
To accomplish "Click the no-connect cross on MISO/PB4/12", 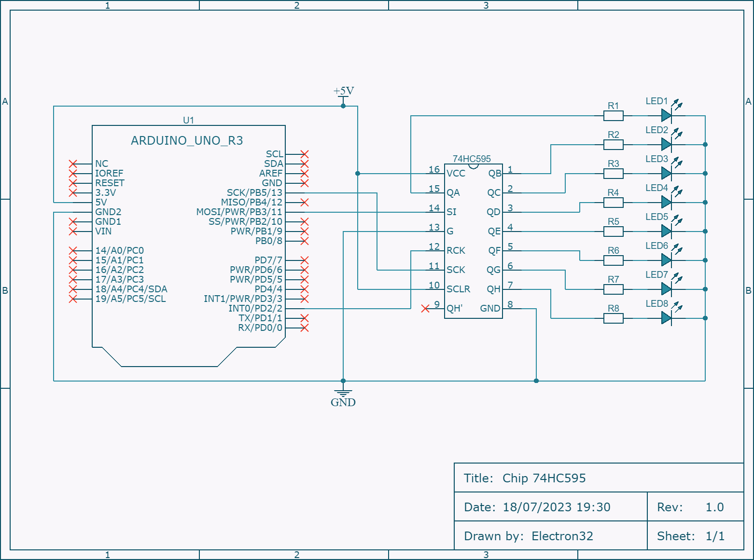I will pyautogui.click(x=305, y=203).
